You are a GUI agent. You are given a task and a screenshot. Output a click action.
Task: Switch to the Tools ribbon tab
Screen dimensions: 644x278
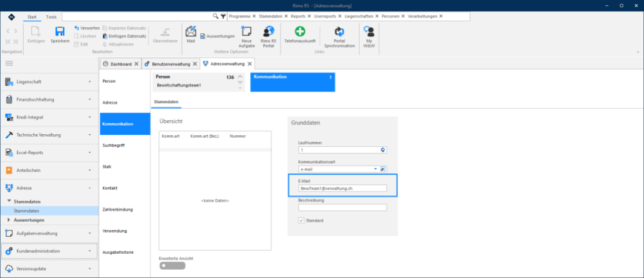[x=51, y=17]
